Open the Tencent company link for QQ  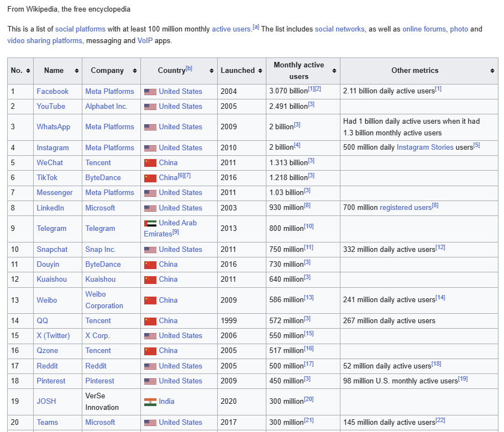(98, 320)
